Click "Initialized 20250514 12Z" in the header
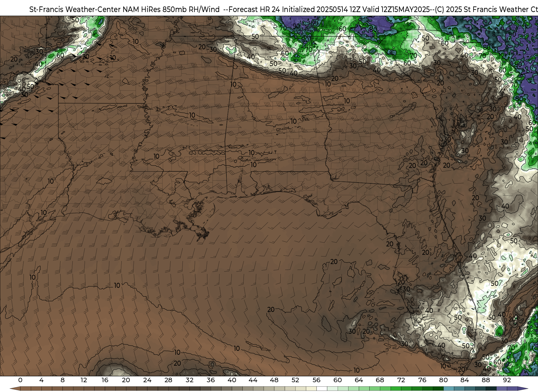 pyautogui.click(x=322, y=10)
